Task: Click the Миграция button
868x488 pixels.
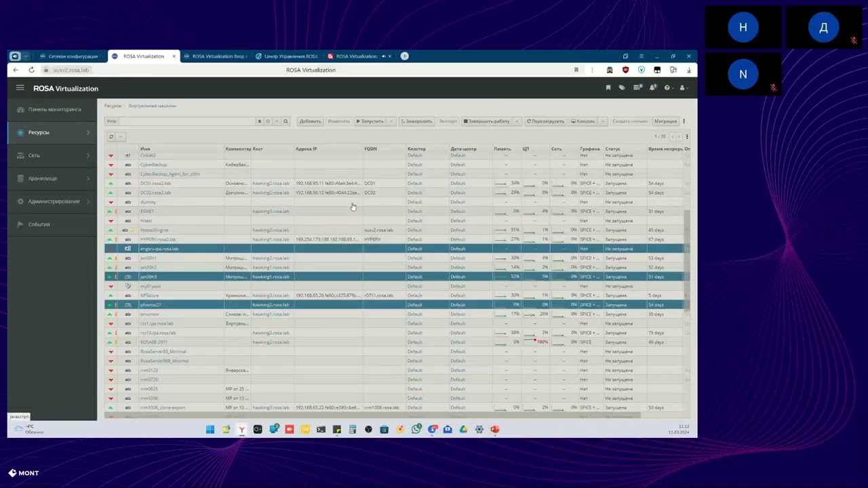Action: point(665,121)
